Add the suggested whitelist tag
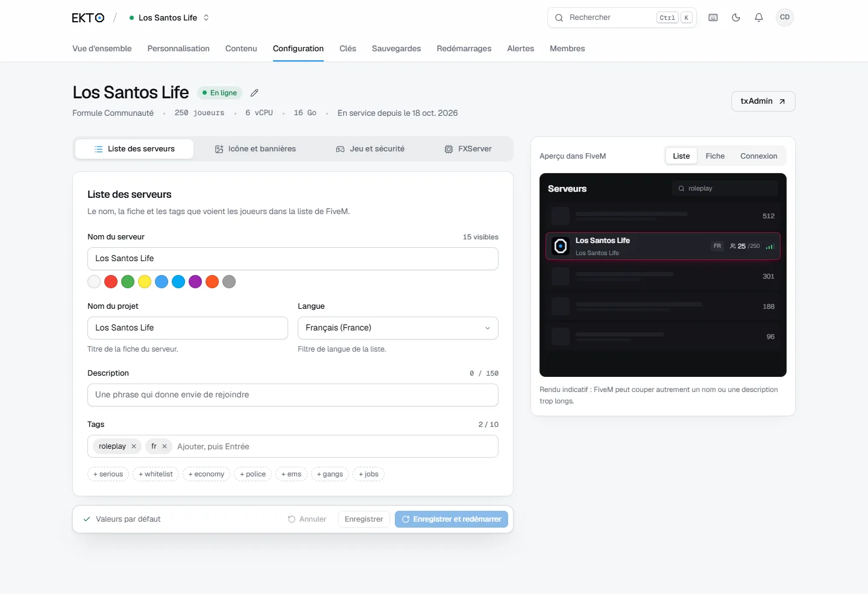Image resolution: width=868 pixels, height=594 pixels. point(156,474)
